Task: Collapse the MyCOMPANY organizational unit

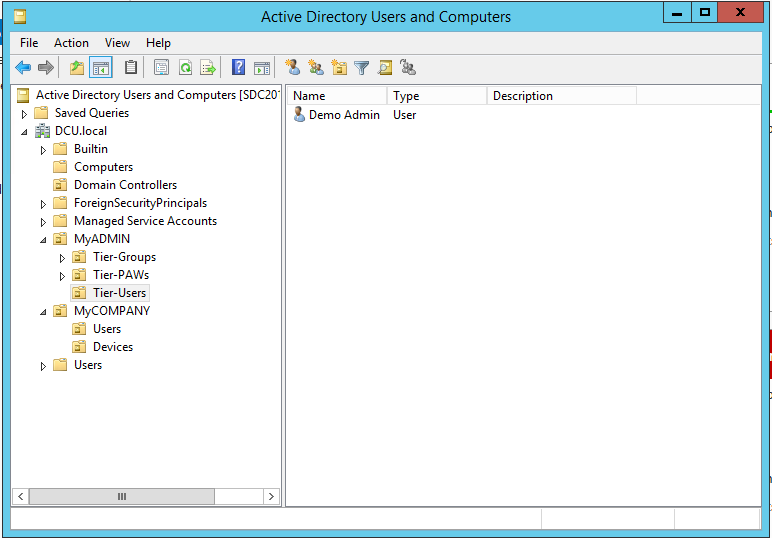Action: coord(43,312)
